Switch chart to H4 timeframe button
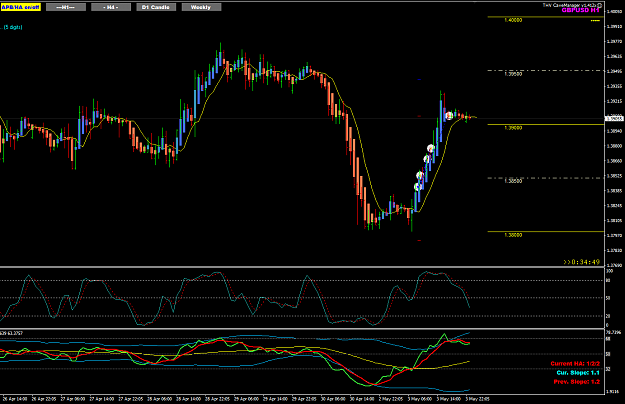 pyautogui.click(x=111, y=7)
